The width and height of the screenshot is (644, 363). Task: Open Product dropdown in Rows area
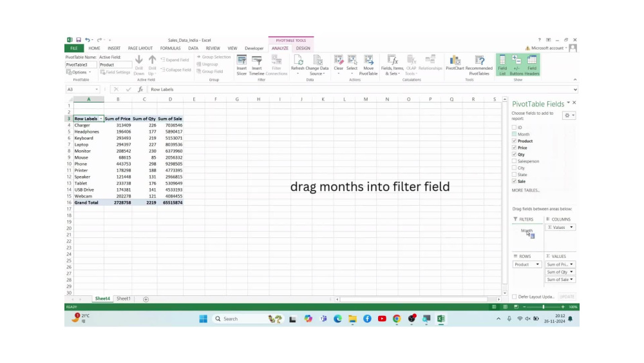pyautogui.click(x=537, y=264)
